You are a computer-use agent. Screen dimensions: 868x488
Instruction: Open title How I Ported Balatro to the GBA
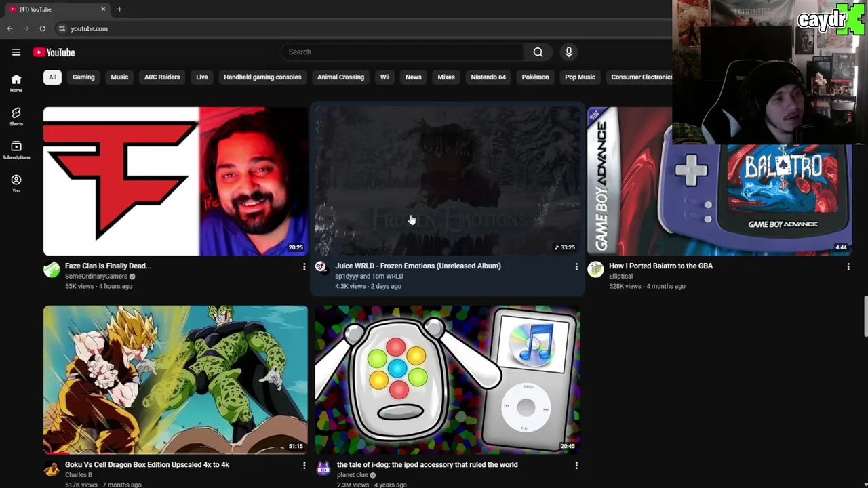660,266
